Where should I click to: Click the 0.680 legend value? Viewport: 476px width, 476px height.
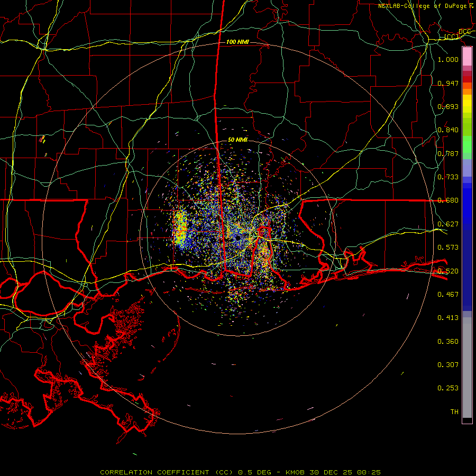448,200
